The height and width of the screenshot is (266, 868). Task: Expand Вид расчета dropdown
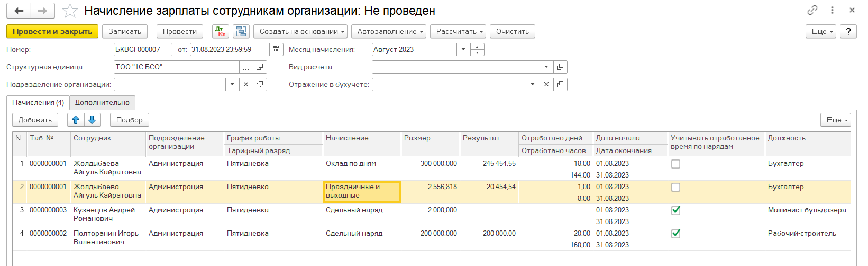click(546, 67)
